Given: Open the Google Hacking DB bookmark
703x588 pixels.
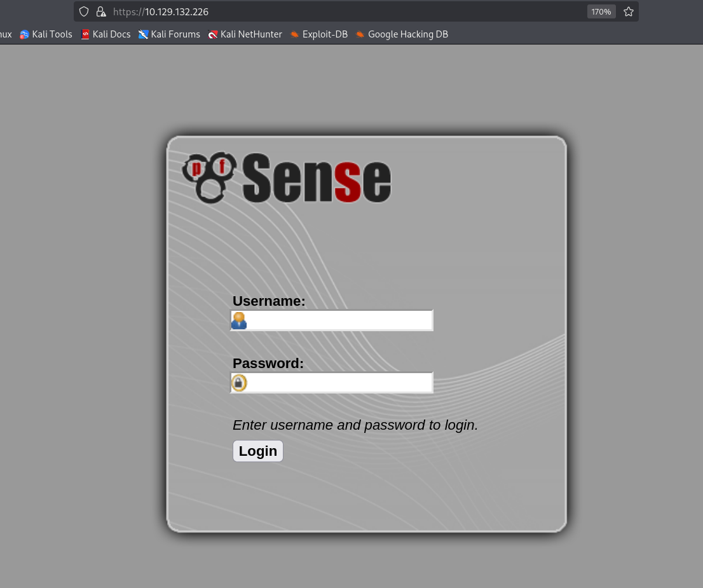Looking at the screenshot, I should pyautogui.click(x=402, y=34).
